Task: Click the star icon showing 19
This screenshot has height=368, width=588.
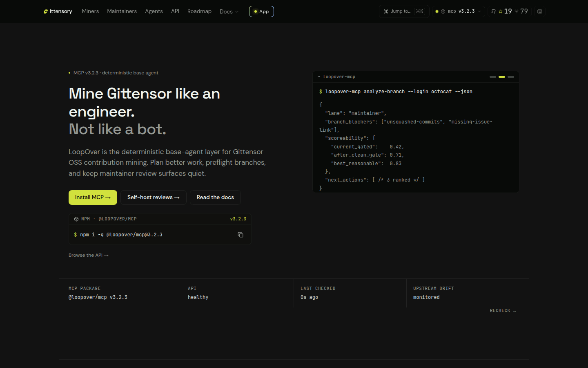Action: (x=501, y=11)
